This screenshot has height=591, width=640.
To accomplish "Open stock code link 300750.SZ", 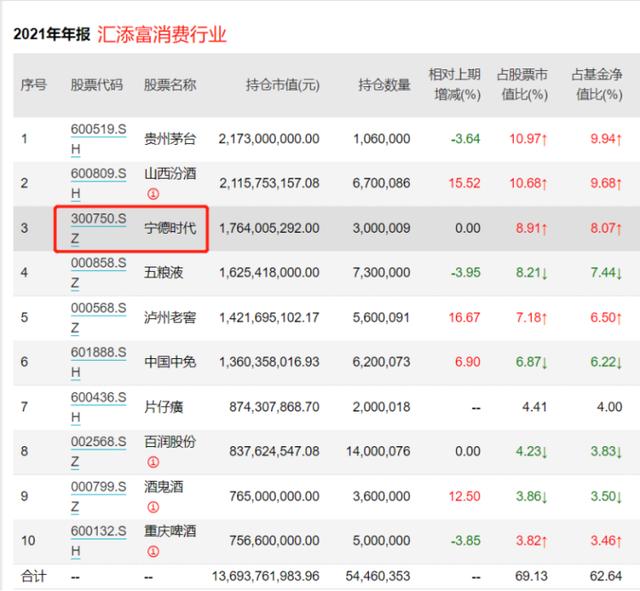I will point(98,229).
